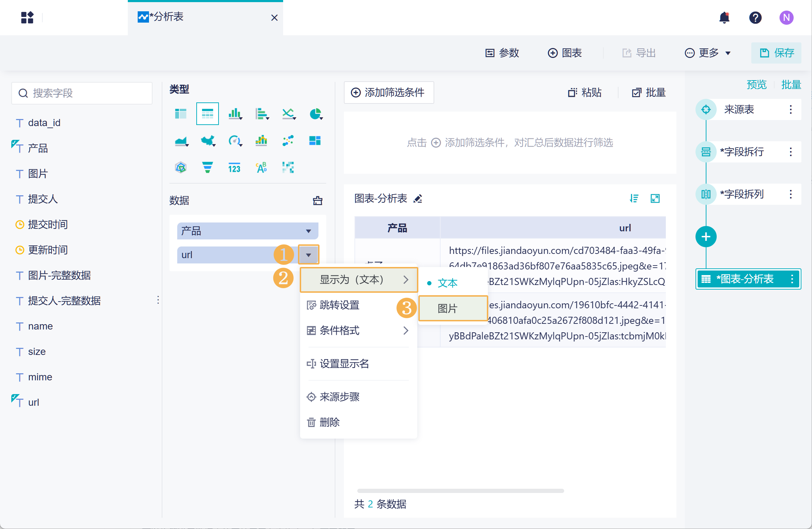Screen dimensions: 812x529
Task: Choose the funnel chart type icon
Action: tap(208, 167)
